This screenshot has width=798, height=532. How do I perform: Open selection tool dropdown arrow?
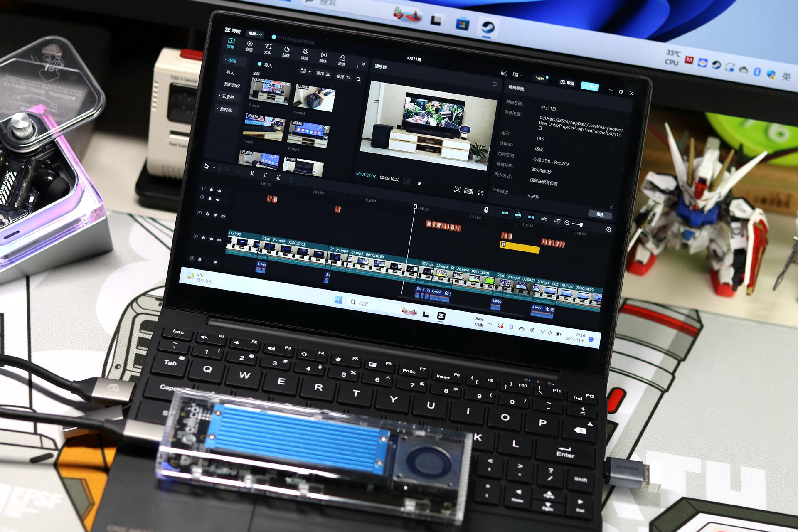(214, 167)
